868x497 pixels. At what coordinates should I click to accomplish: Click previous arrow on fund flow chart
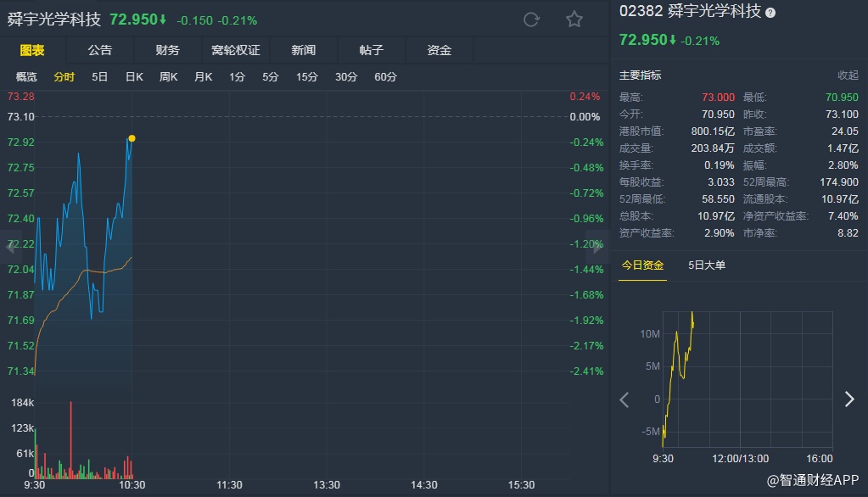coord(624,399)
